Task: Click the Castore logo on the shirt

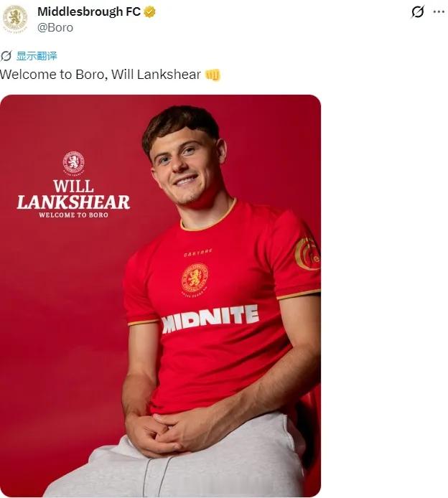Action: [x=198, y=253]
